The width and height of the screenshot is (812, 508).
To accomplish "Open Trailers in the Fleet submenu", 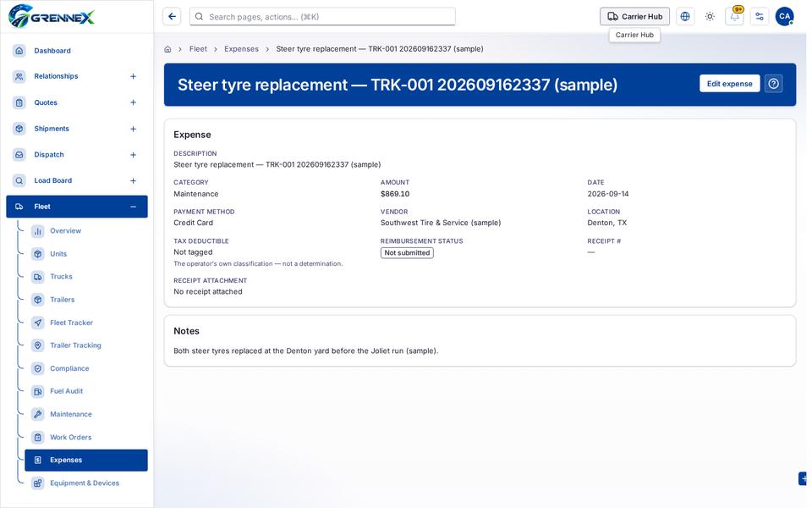I will click(x=86, y=300).
